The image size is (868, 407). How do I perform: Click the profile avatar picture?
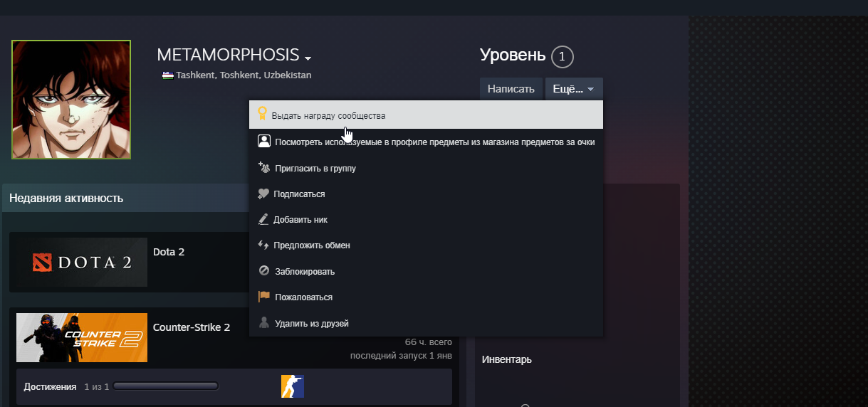(71, 100)
